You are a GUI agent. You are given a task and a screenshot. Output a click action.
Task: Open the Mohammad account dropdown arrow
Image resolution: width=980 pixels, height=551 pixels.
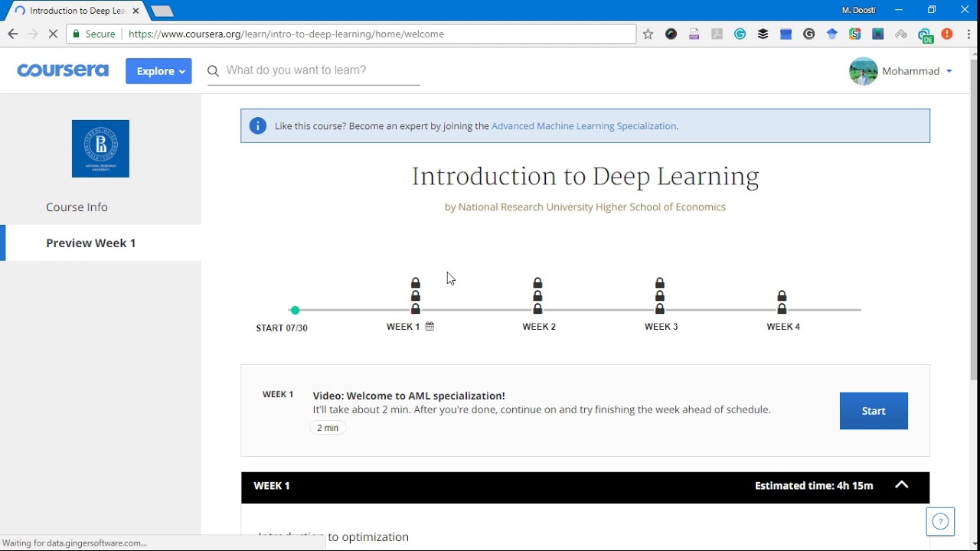949,71
